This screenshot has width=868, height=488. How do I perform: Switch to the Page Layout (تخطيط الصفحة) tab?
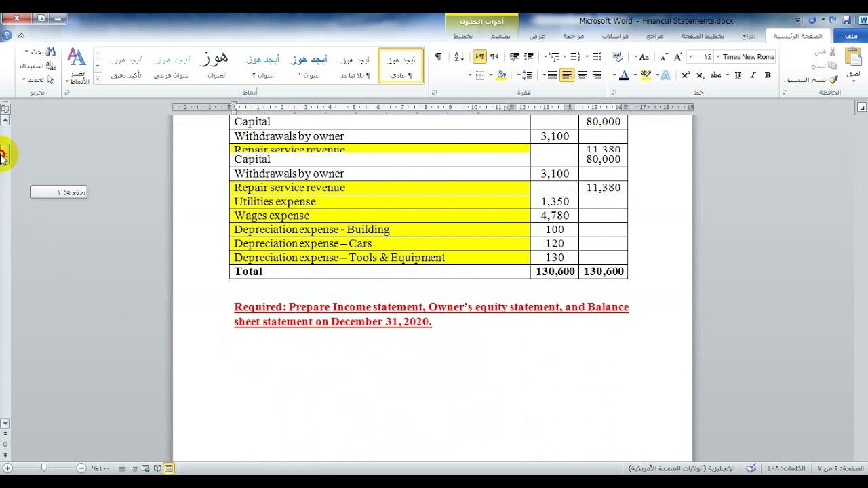(x=702, y=36)
